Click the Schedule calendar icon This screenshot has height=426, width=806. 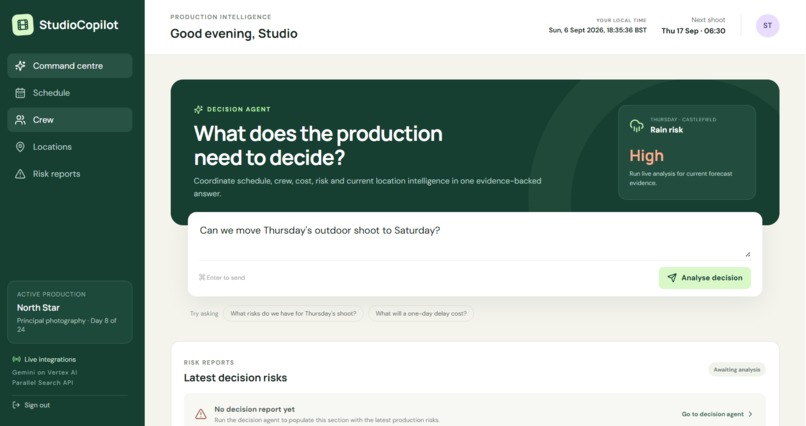pyautogui.click(x=20, y=93)
